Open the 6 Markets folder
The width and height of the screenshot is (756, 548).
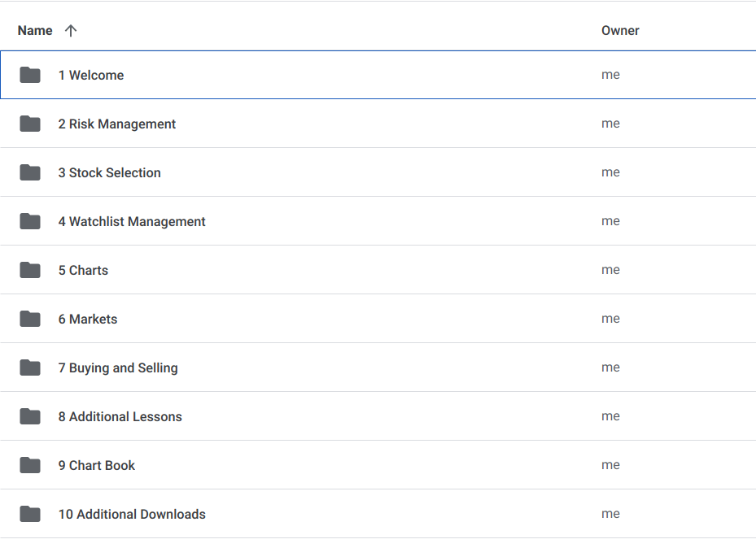[87, 318]
